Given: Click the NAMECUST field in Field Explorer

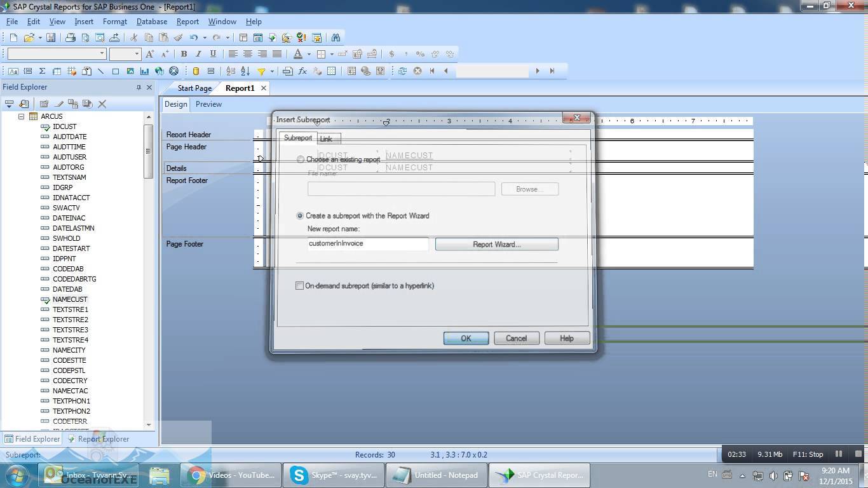Looking at the screenshot, I should [x=70, y=299].
